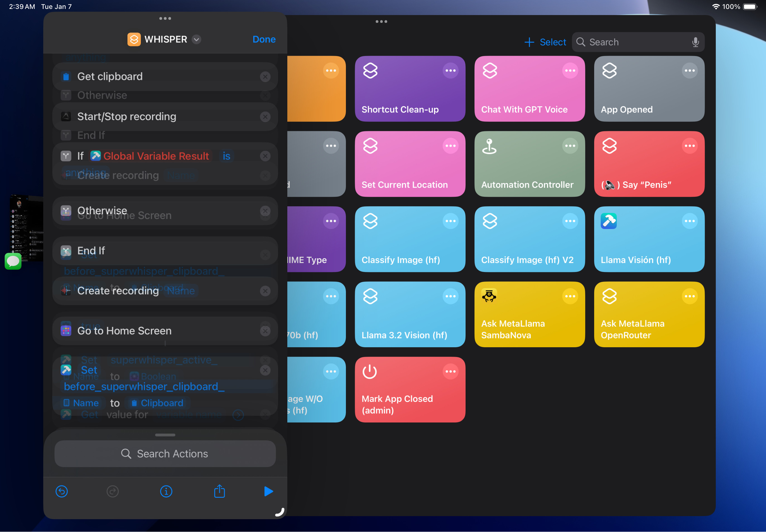The height and width of the screenshot is (532, 766).
Task: Open the shortcut info icon
Action: click(166, 491)
